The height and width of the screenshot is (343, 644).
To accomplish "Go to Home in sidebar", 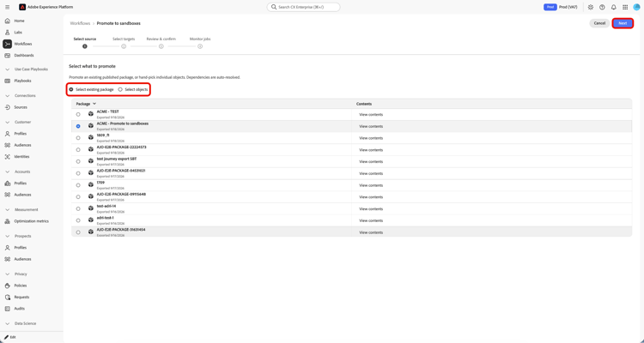I will point(19,21).
